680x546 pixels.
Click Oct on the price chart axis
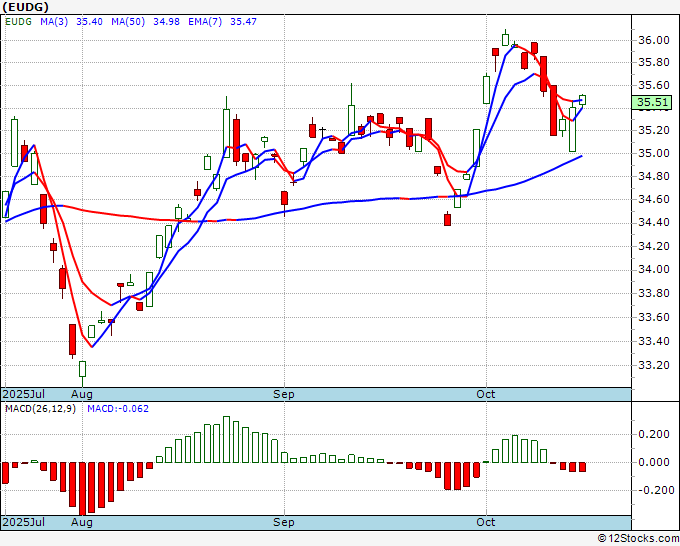pyautogui.click(x=485, y=394)
